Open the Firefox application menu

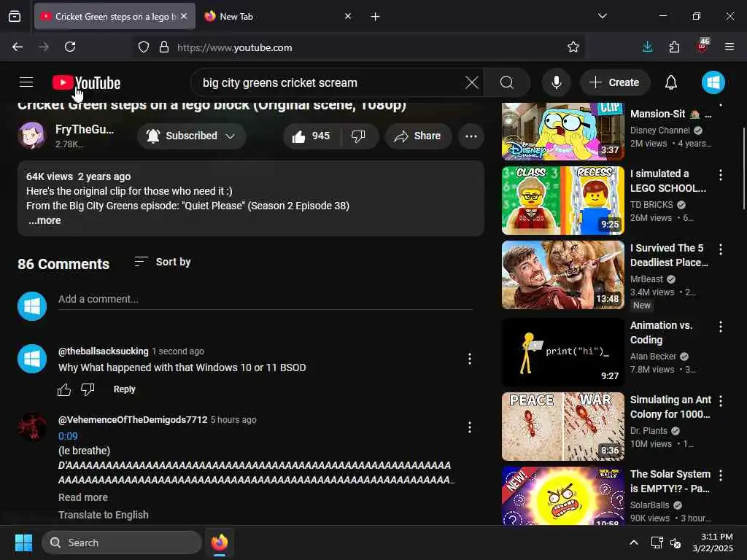[729, 47]
